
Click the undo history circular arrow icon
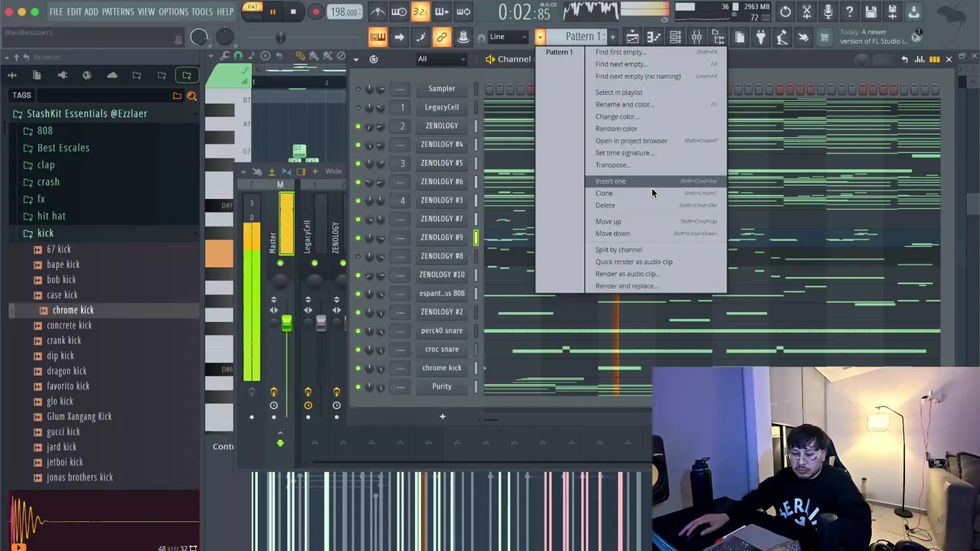(786, 12)
